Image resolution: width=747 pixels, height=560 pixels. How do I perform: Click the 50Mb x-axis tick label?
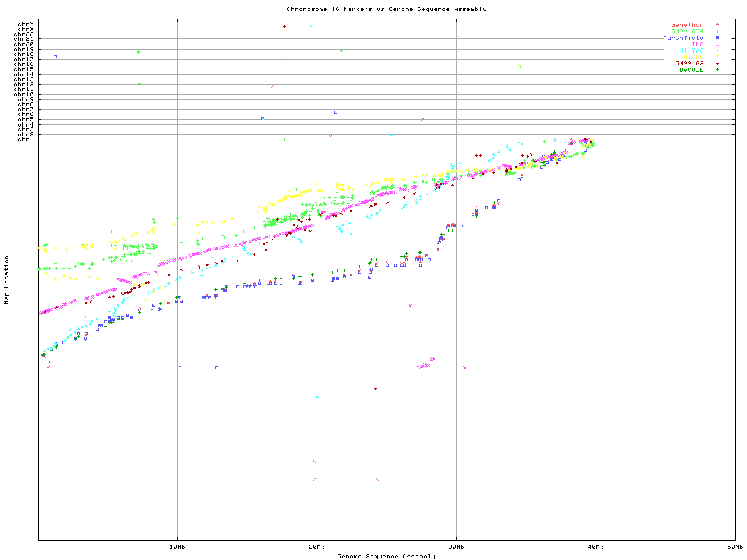pyautogui.click(x=735, y=547)
